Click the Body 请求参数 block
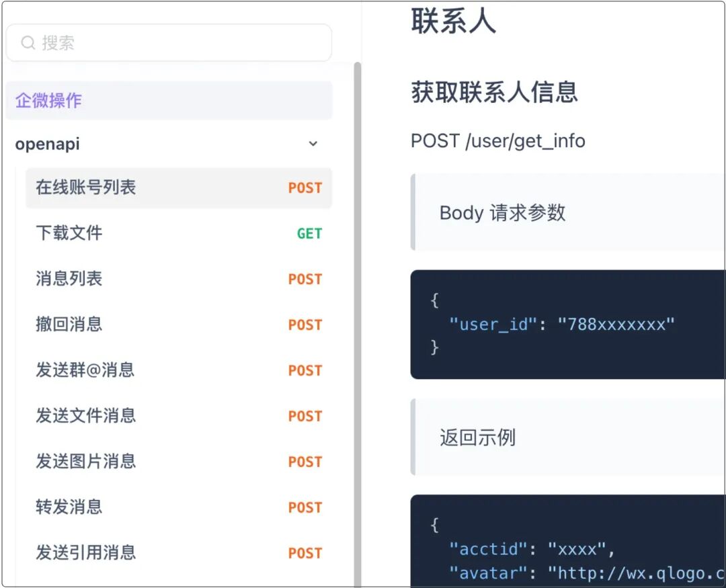726x588 pixels. point(568,212)
